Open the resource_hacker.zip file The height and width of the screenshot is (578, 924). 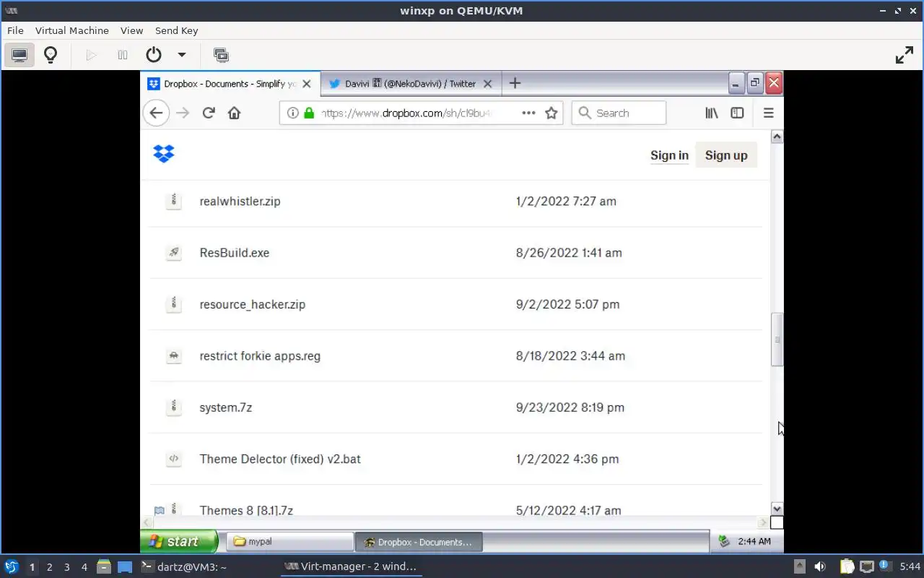click(253, 304)
